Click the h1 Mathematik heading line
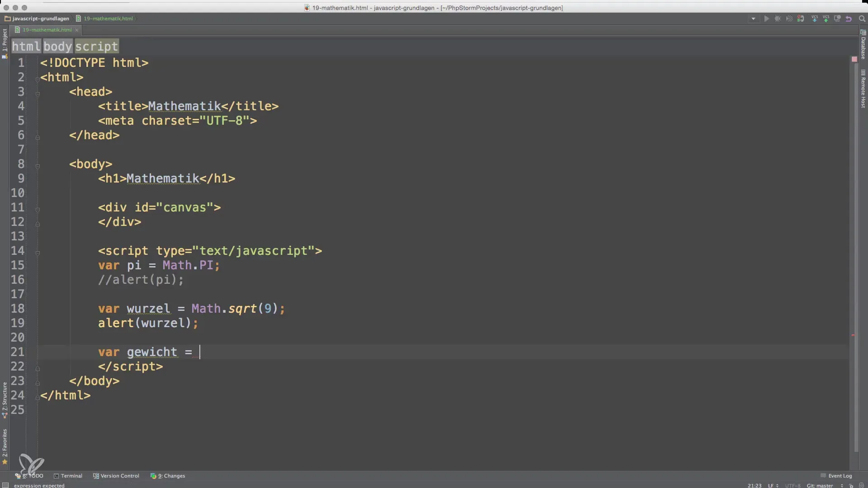868x488 pixels. tap(166, 178)
